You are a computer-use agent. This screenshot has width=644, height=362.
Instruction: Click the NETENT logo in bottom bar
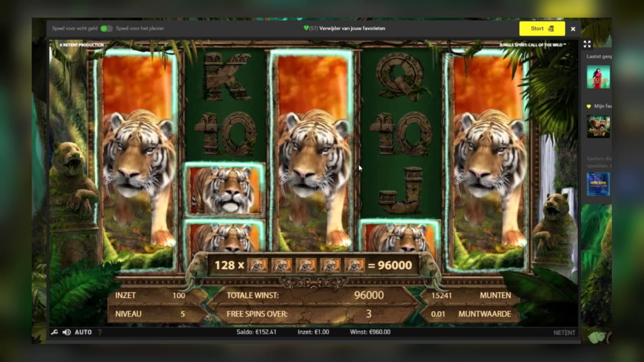click(x=564, y=333)
